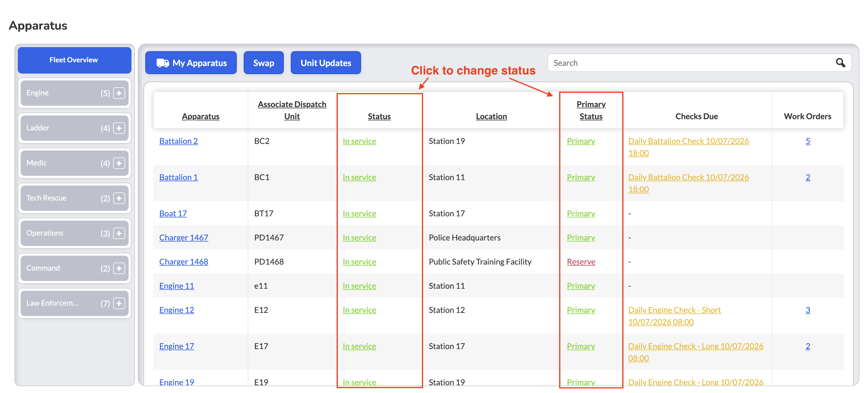Select the Medic category in sidebar
The width and height of the screenshot is (868, 393).
(x=74, y=163)
